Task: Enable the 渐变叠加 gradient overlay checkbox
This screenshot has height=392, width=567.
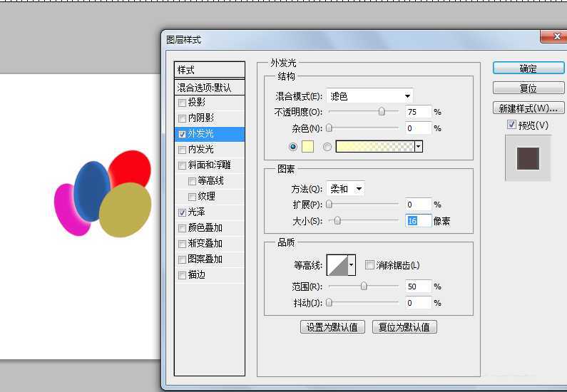Action: (x=183, y=244)
